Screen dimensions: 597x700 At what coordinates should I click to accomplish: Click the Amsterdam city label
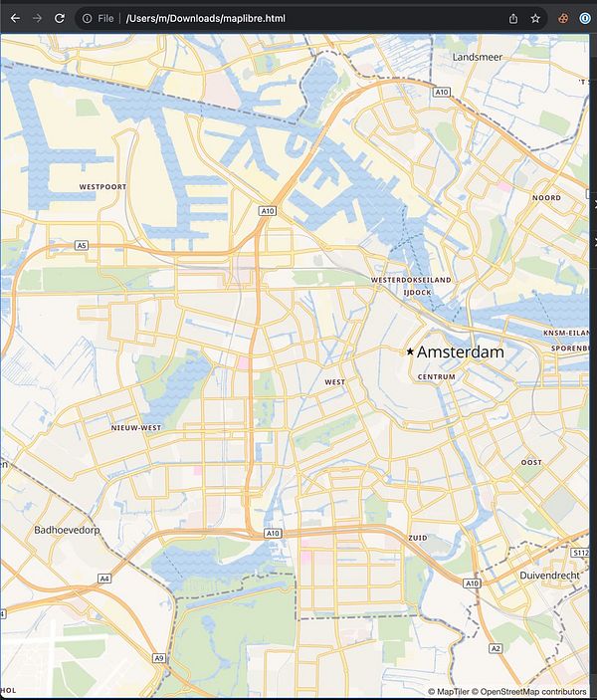click(461, 351)
